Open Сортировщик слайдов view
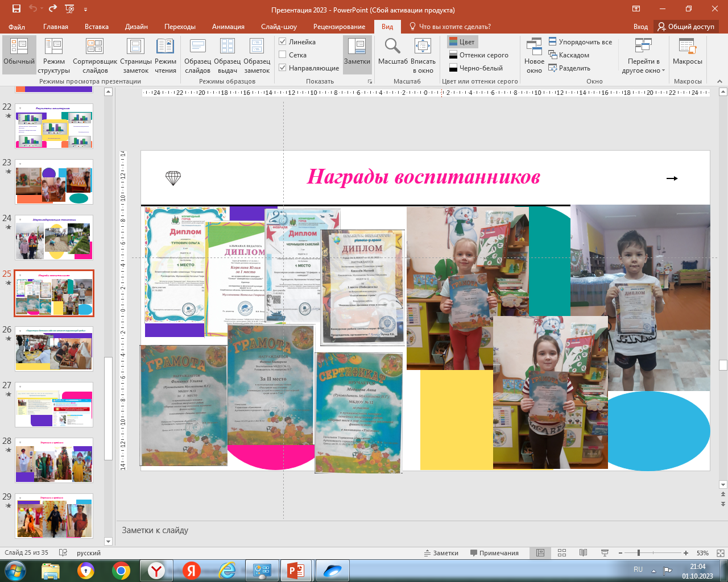This screenshot has width=728, height=582. click(x=95, y=55)
